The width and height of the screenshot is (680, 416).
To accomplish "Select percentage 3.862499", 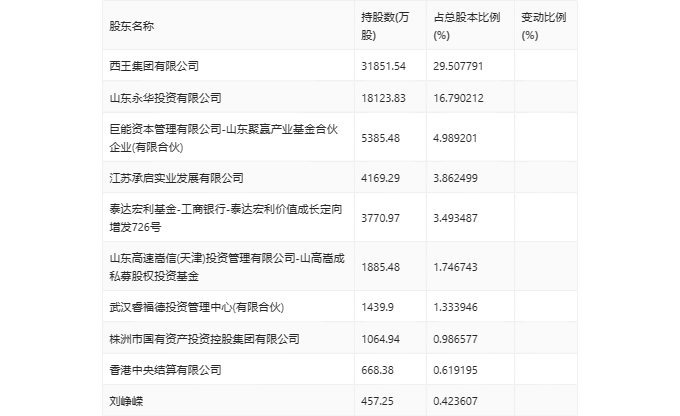I will click(455, 178).
